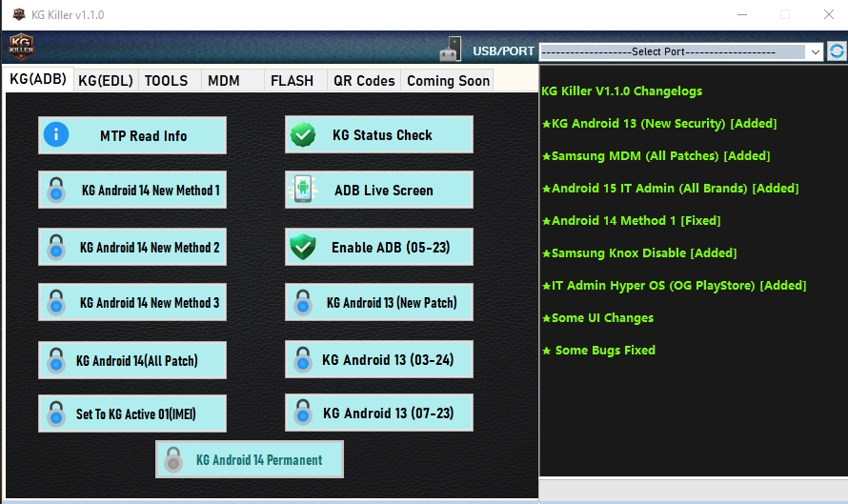Run KG Android 13 (03-24)
The width and height of the screenshot is (848, 504).
[379, 359]
